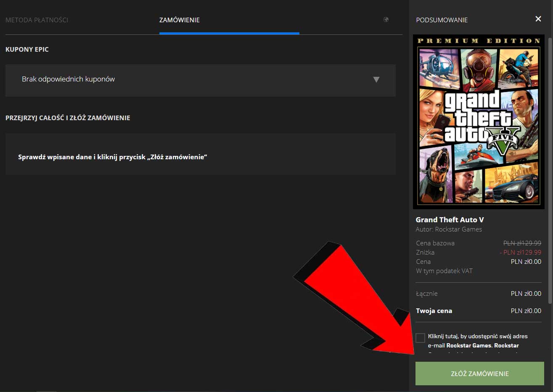Screen dimensions: 553x392
Task: Click the globe language icon
Action: tap(386, 20)
